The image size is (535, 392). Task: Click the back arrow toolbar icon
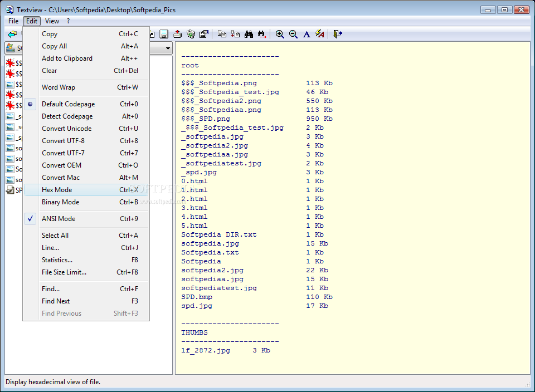point(12,34)
